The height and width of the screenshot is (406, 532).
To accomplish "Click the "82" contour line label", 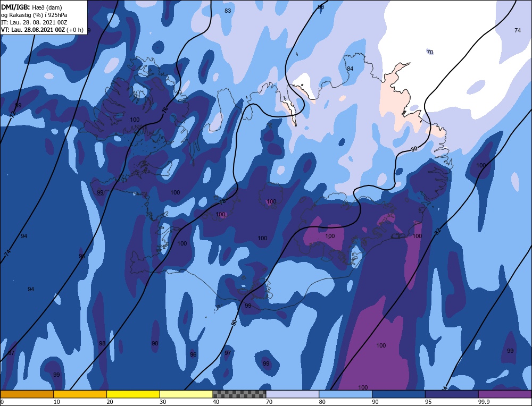I will pyautogui.click(x=438, y=232).
